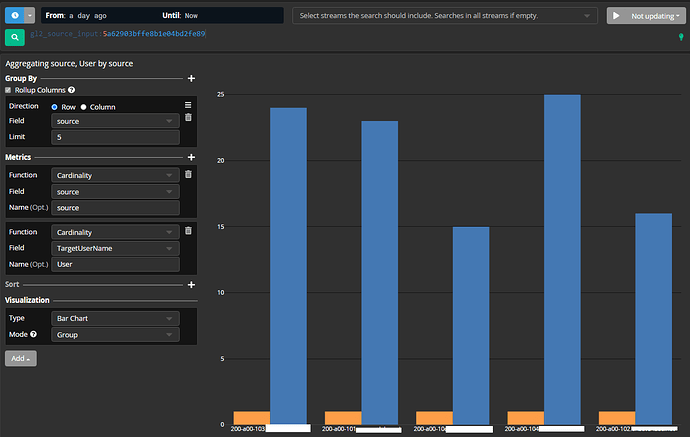Add a new metric with plus icon
This screenshot has width=690, height=437.
coord(191,157)
